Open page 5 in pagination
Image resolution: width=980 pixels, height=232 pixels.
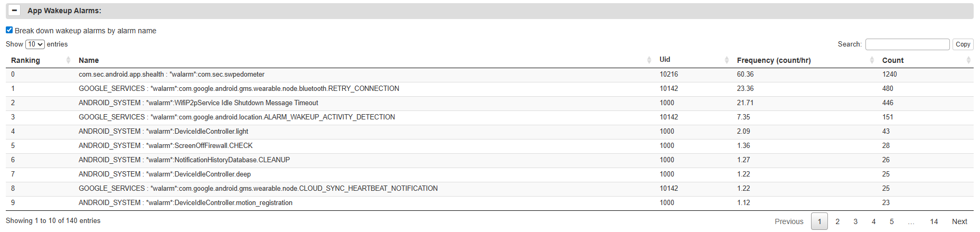[892, 221]
